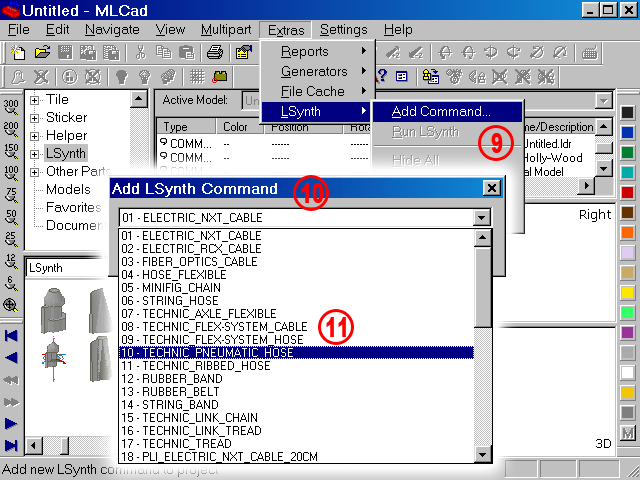
Task: Open the Reports submenu
Action: click(x=318, y=51)
